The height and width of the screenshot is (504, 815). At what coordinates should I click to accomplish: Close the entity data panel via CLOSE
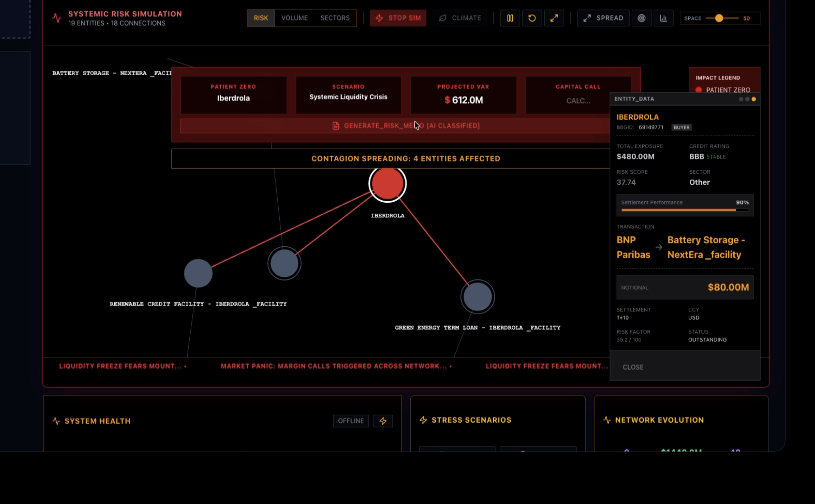pos(633,367)
